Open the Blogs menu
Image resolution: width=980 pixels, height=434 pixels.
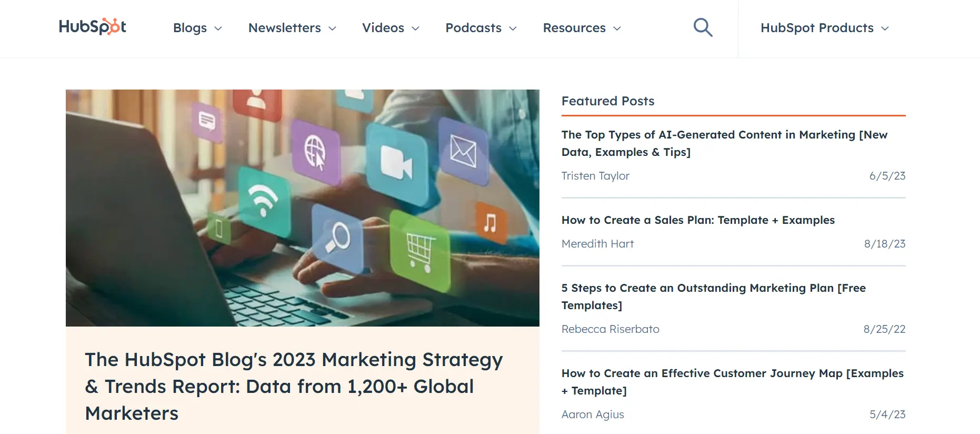click(197, 28)
